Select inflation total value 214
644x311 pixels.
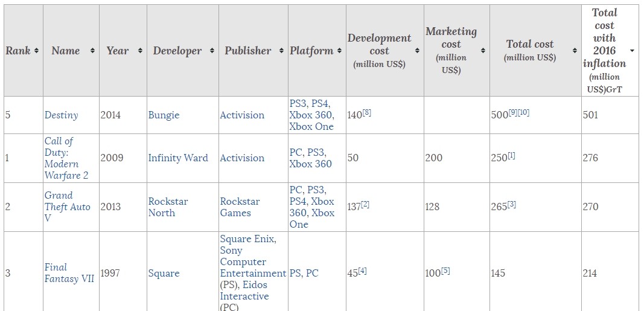(x=590, y=273)
